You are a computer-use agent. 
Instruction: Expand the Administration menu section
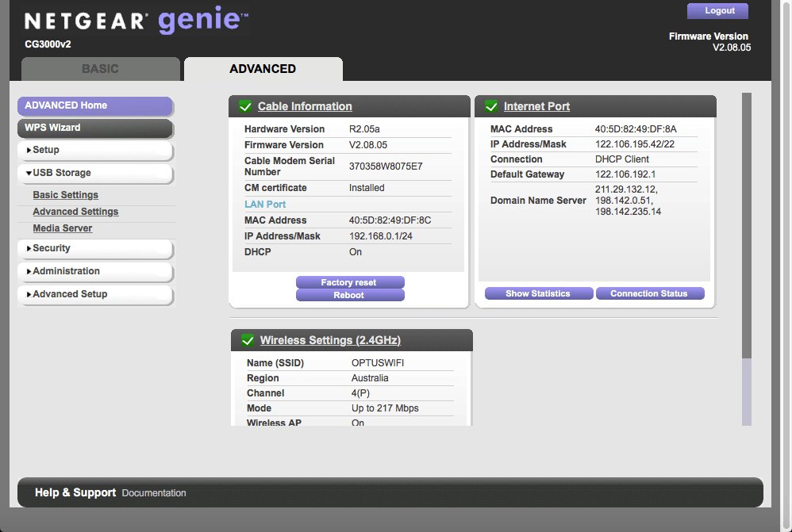pos(95,271)
